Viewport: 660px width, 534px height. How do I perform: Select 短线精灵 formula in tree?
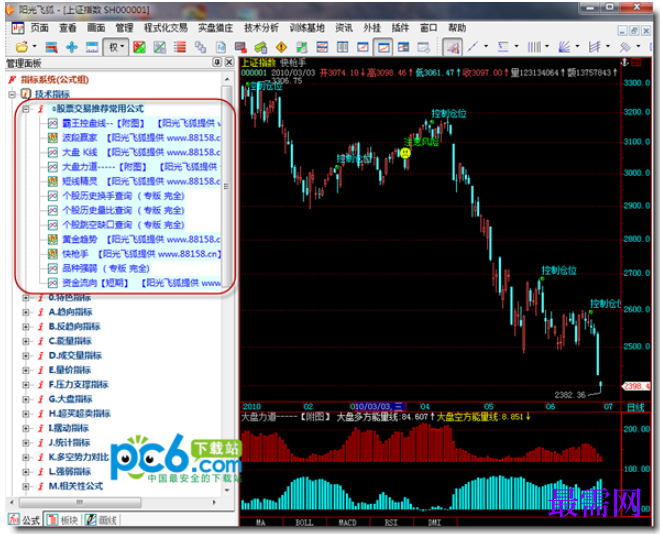(x=141, y=181)
